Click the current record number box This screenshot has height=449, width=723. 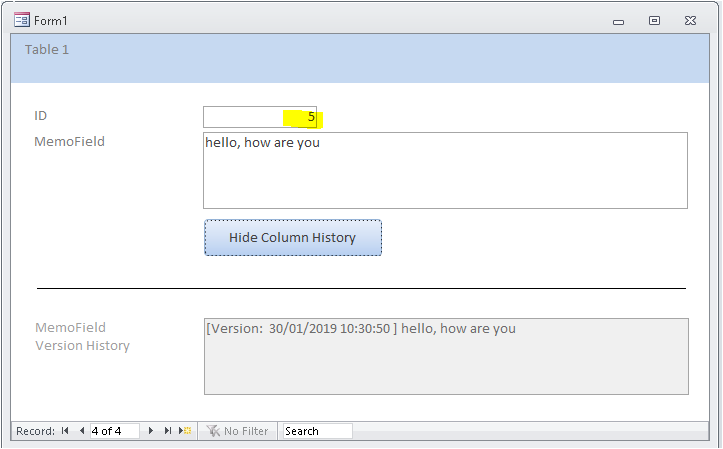(114, 431)
